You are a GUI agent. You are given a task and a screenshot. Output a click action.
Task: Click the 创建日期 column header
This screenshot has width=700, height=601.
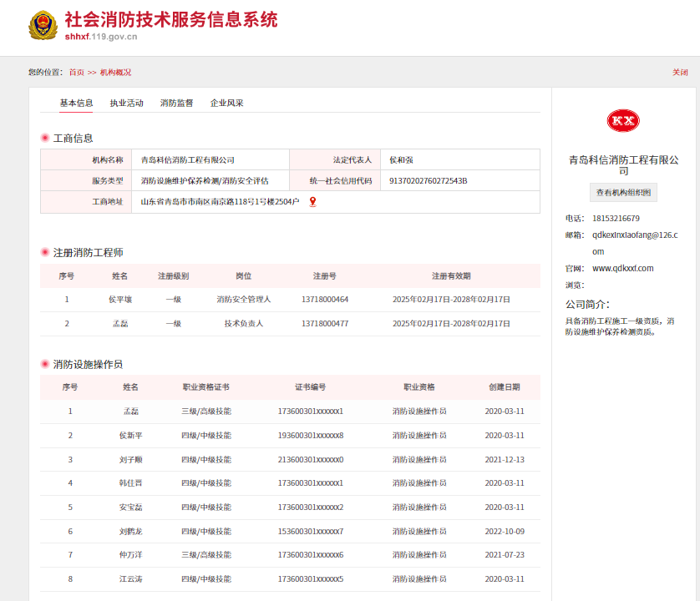504,387
